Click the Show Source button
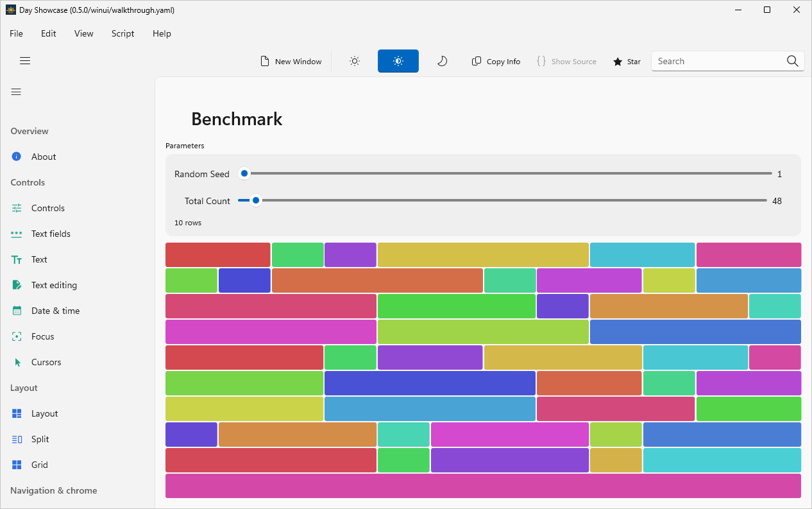The image size is (812, 509). point(566,62)
